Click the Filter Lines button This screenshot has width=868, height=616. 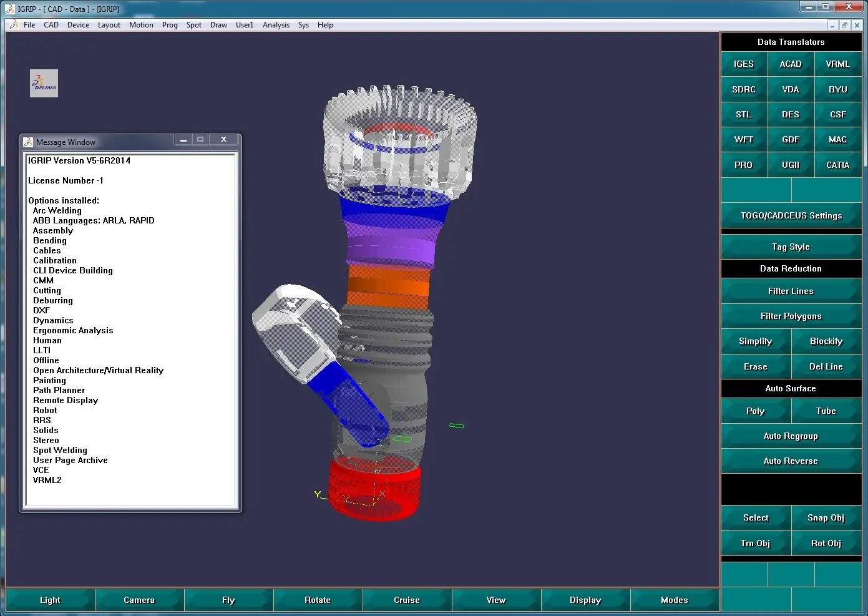point(791,291)
